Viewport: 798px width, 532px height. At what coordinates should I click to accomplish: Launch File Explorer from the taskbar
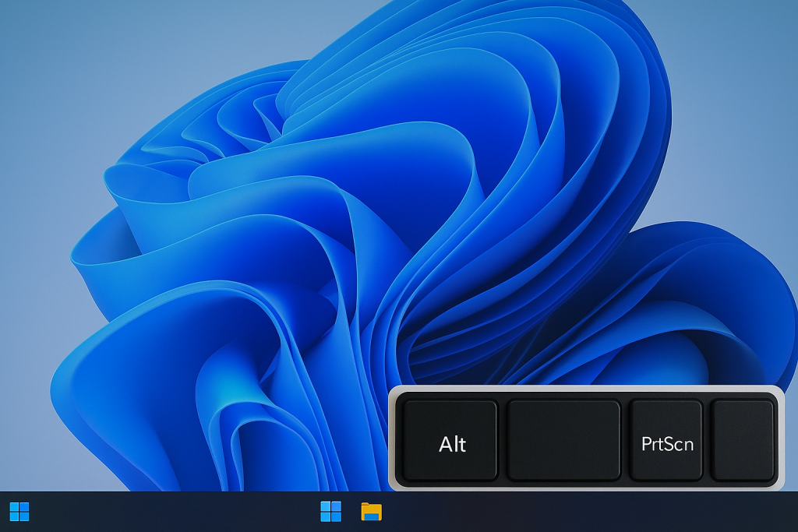point(372,512)
